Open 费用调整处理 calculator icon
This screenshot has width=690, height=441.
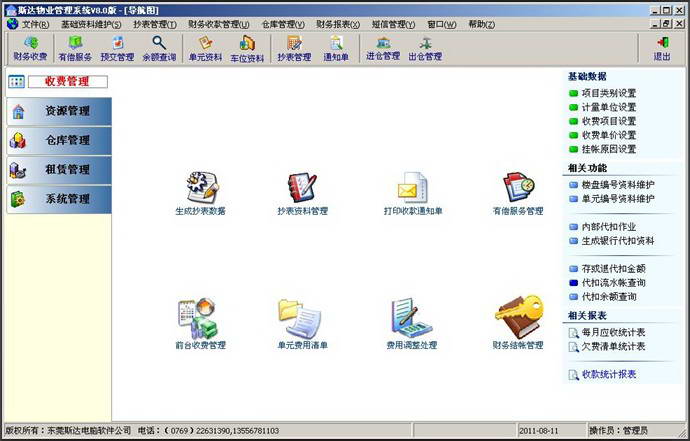tap(411, 318)
